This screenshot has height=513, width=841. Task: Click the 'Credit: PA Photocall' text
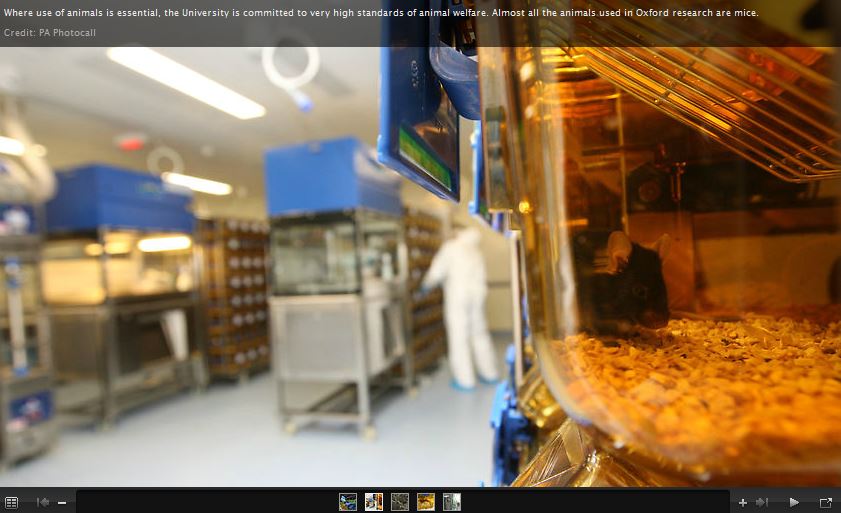50,33
